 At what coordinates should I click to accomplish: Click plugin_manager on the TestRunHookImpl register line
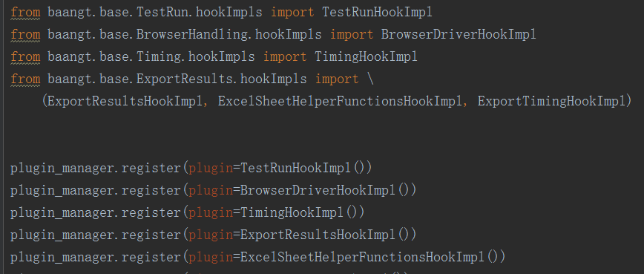click(62, 168)
